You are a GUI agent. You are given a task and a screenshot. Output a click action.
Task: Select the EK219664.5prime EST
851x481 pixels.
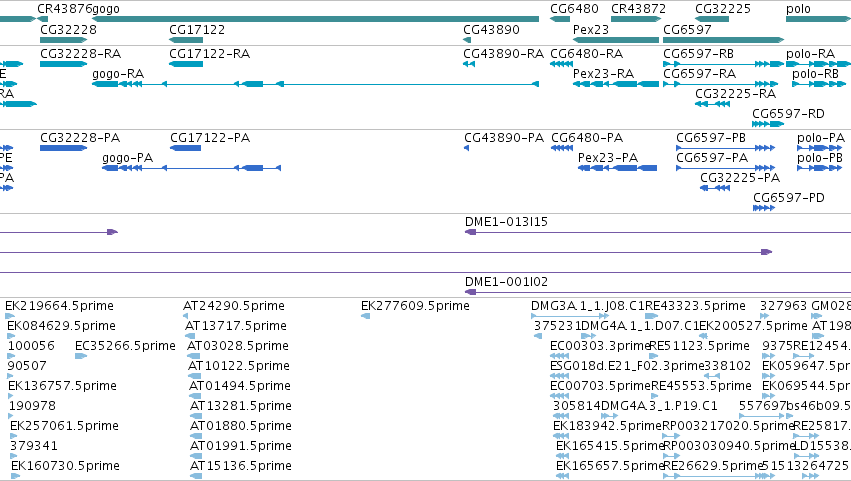pyautogui.click(x=10, y=315)
